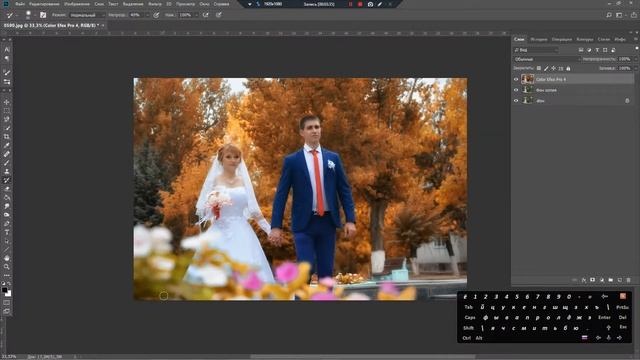Screen dimensions: 640x360
Task: Open layer opacity slider arrow
Action: click(636, 59)
